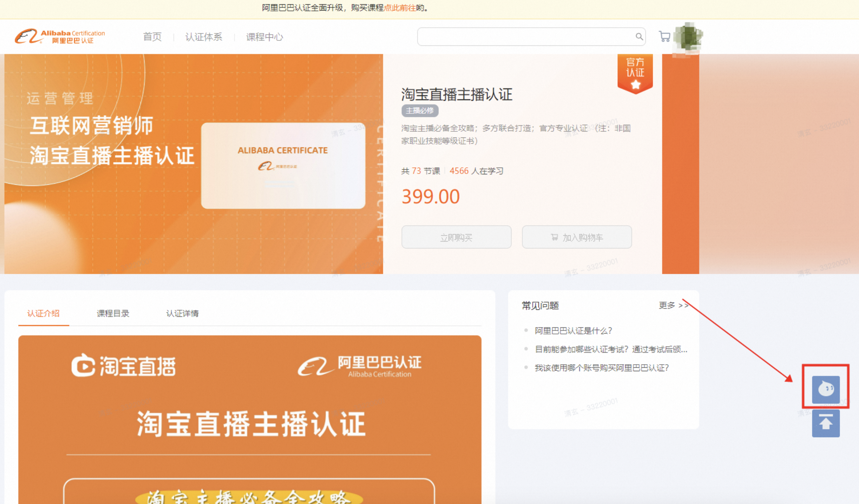Open question 阿里巴巴认证是什么?
859x504 pixels.
click(573, 331)
